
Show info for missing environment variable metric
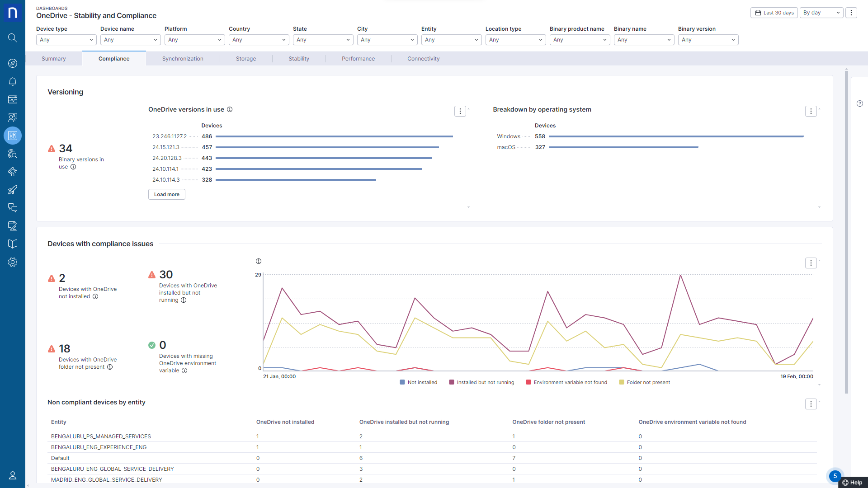184,371
